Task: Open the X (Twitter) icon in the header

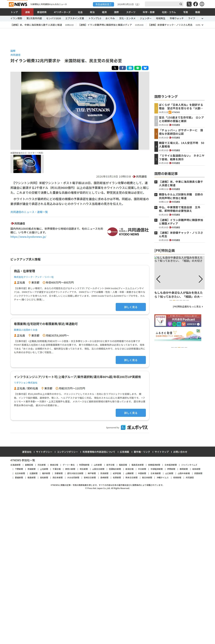Action: pos(189,4)
